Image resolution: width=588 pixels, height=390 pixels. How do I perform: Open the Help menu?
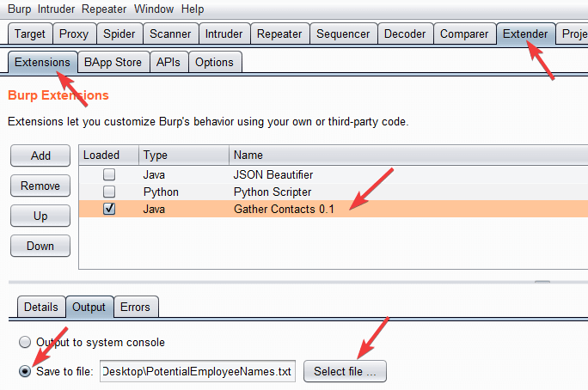193,9
